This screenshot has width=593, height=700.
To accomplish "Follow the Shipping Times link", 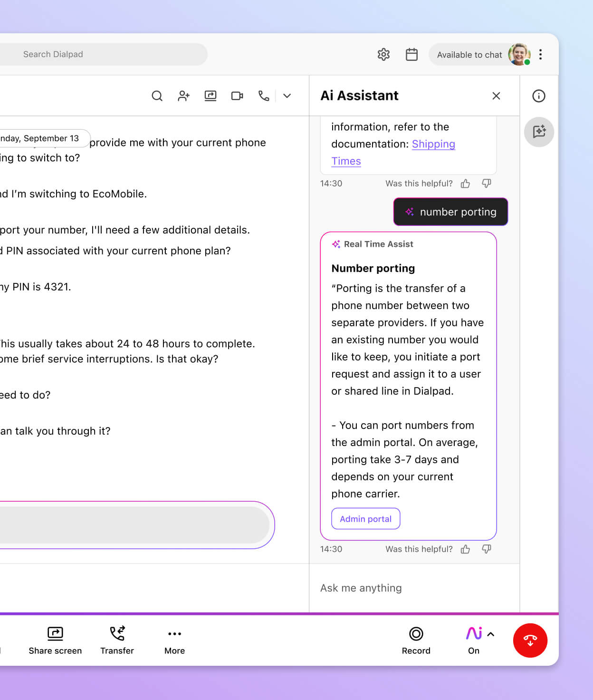I will click(433, 144).
